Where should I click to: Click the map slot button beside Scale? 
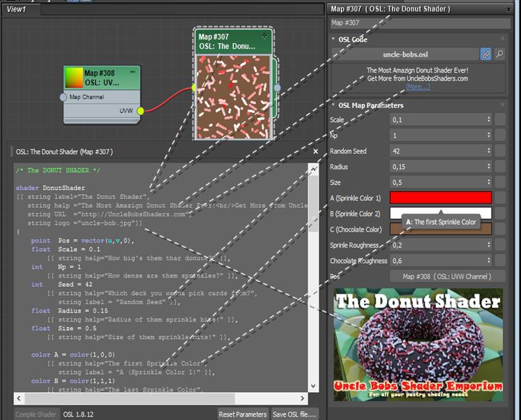pos(500,119)
